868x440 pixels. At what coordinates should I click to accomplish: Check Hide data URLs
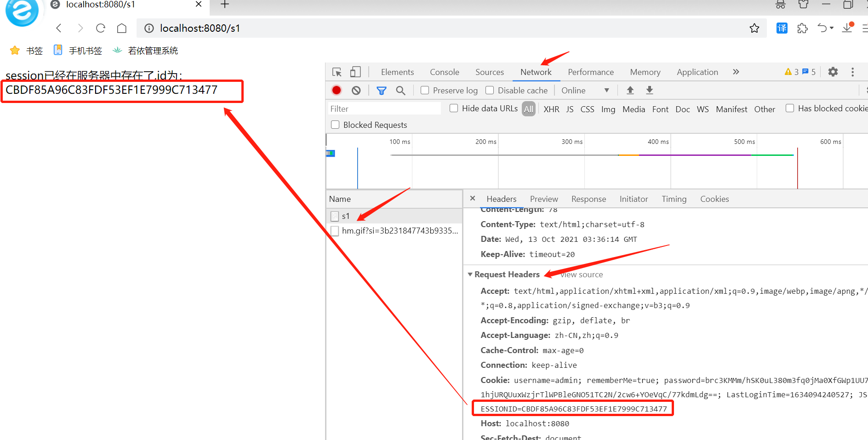coord(454,108)
